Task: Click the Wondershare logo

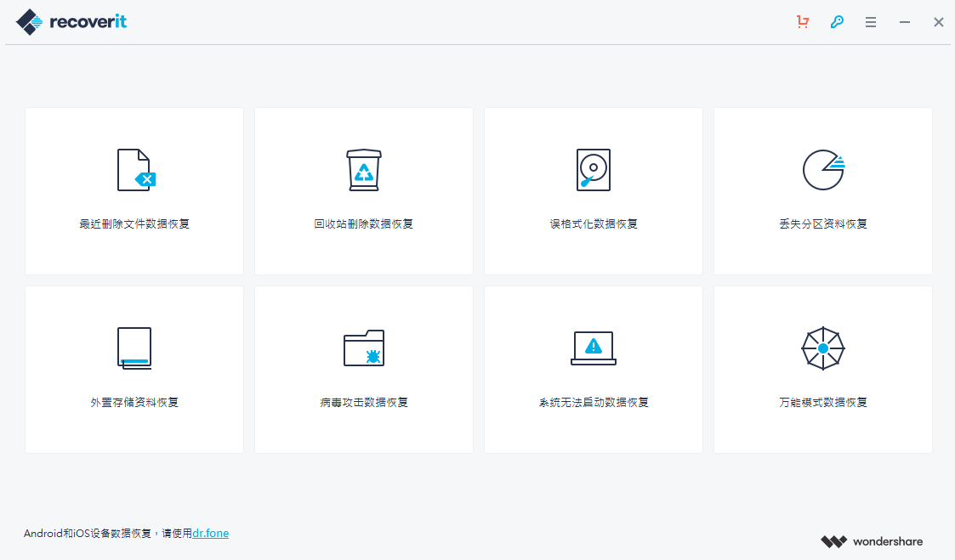Action: (x=872, y=541)
